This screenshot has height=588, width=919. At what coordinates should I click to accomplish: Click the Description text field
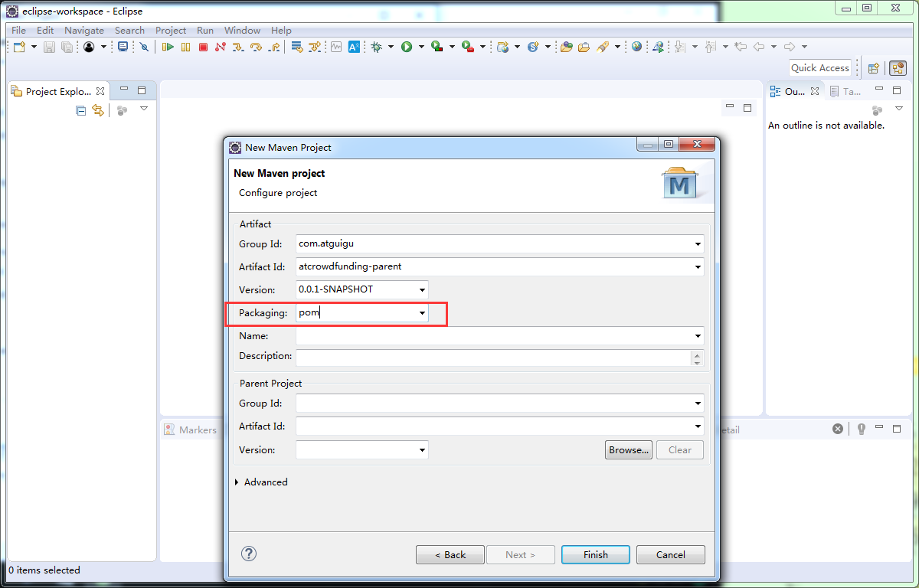pyautogui.click(x=493, y=358)
